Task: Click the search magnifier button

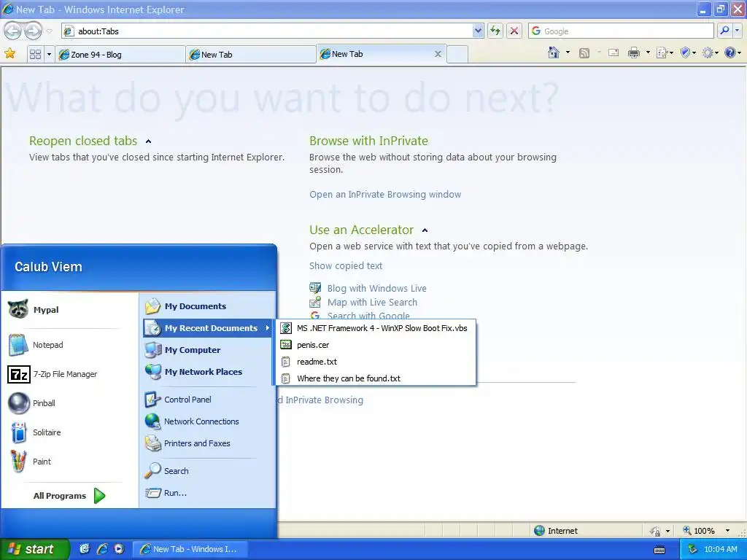Action: pos(724,31)
